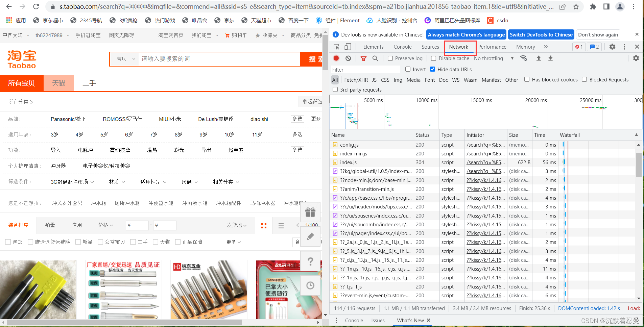
Task: Click Switch DevTools to Chinese button
Action: click(x=541, y=34)
